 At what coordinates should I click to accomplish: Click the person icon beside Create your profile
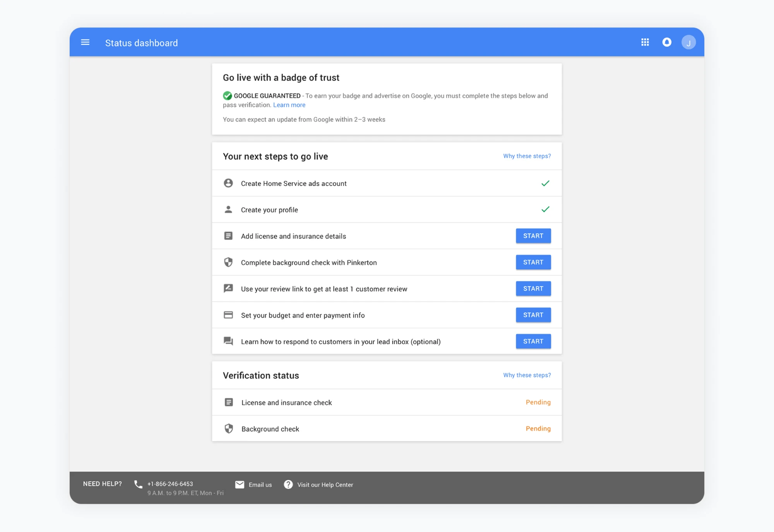click(x=228, y=209)
